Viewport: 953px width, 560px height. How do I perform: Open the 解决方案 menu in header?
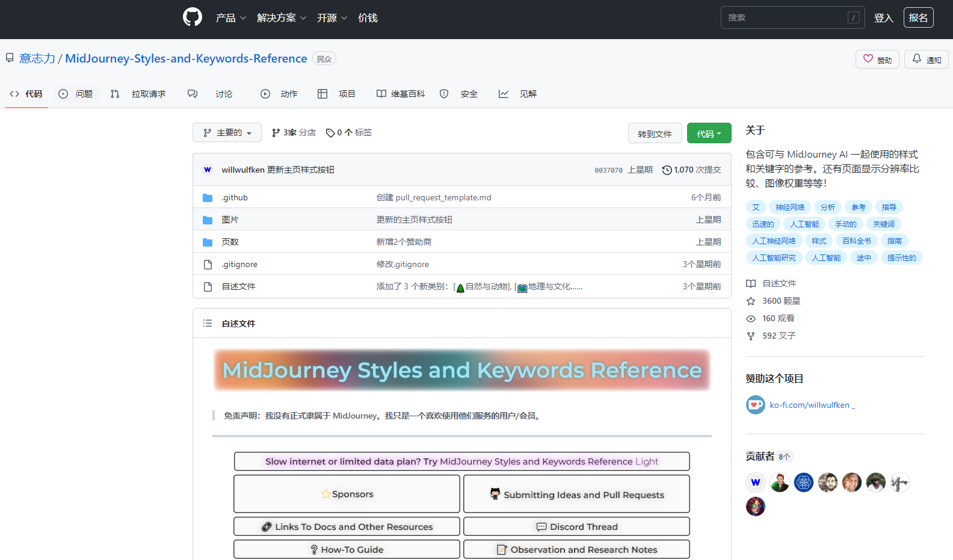point(282,18)
